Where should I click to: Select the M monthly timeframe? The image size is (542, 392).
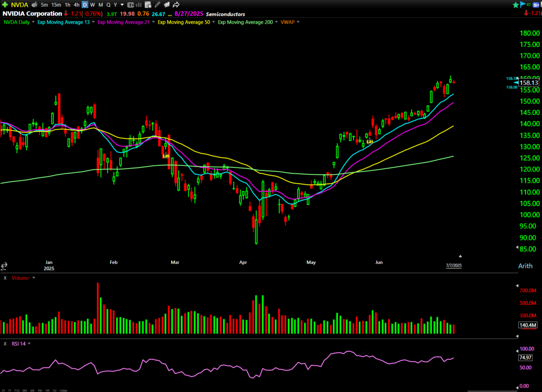point(101,5)
